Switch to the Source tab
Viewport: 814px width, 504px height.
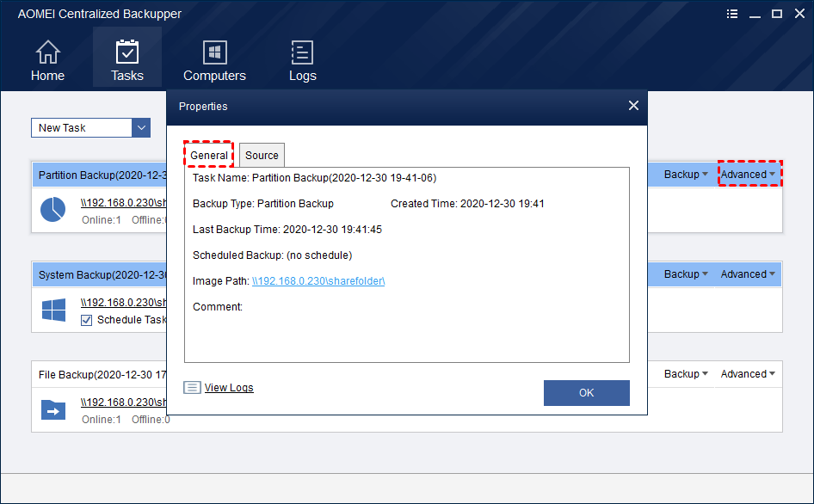pos(262,155)
